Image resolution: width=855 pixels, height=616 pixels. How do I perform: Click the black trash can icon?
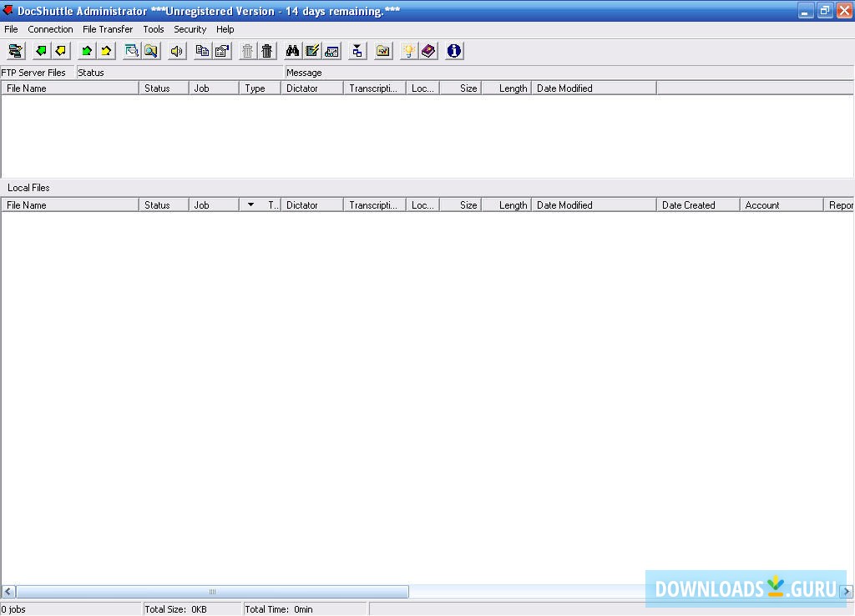[x=267, y=51]
